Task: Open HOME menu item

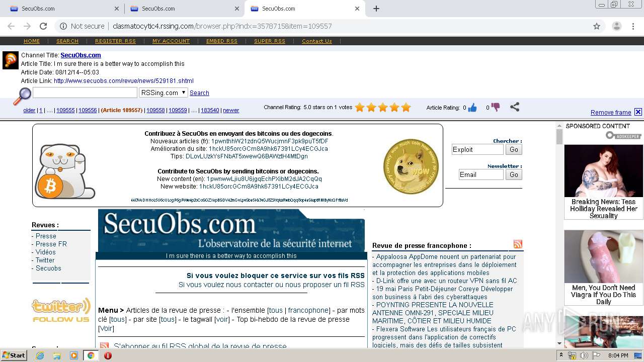Action: [x=31, y=41]
